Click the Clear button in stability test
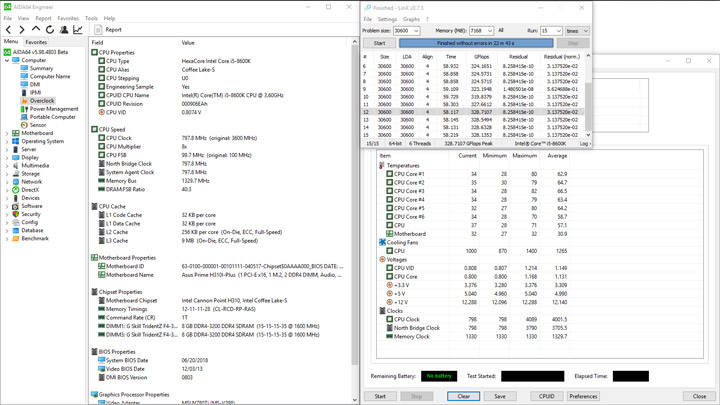This screenshot has width=720, height=405. coord(463,396)
